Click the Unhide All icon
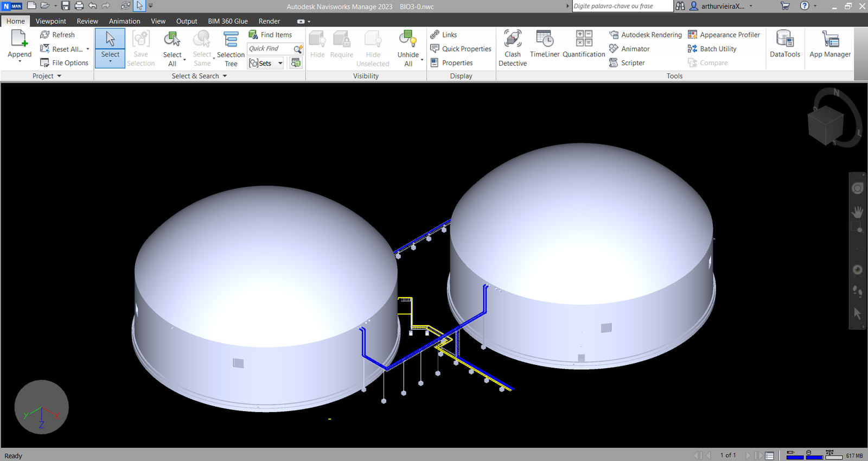Viewport: 868px width, 461px height. 408,39
